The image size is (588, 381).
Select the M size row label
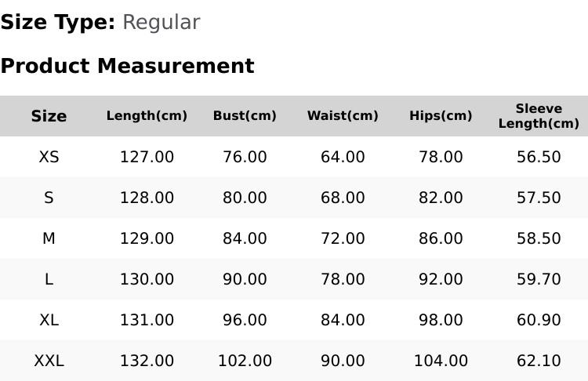tap(49, 238)
